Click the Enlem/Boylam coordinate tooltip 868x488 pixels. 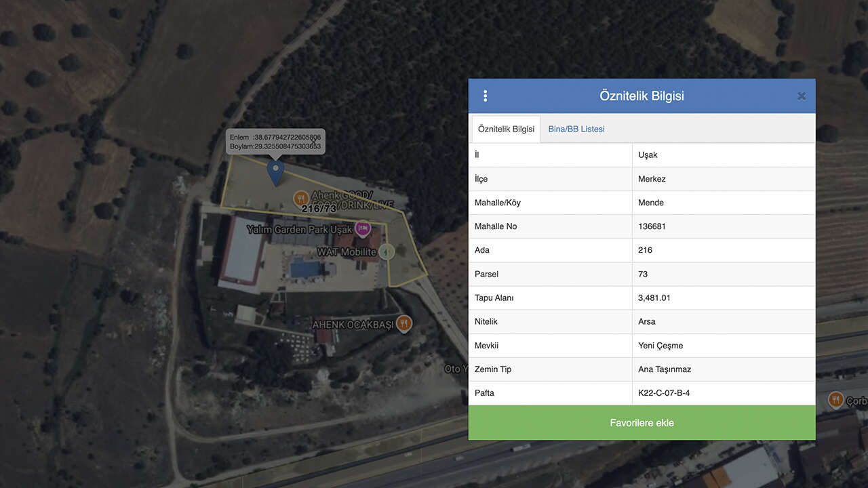pos(275,142)
